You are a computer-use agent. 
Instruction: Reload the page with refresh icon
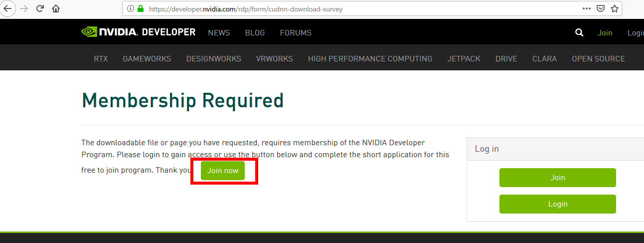click(x=40, y=8)
